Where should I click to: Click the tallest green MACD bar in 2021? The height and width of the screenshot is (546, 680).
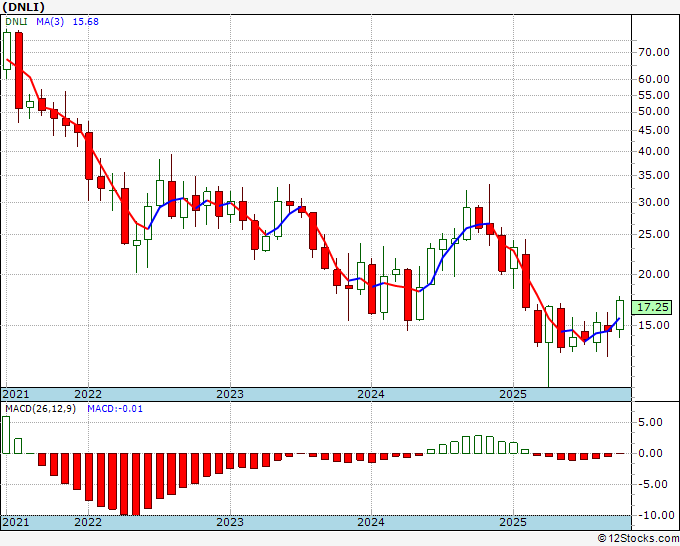point(6,435)
